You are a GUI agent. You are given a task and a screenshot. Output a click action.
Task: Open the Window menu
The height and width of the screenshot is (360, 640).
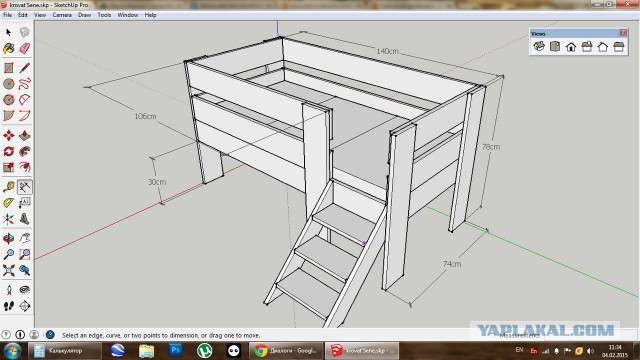click(x=128, y=15)
